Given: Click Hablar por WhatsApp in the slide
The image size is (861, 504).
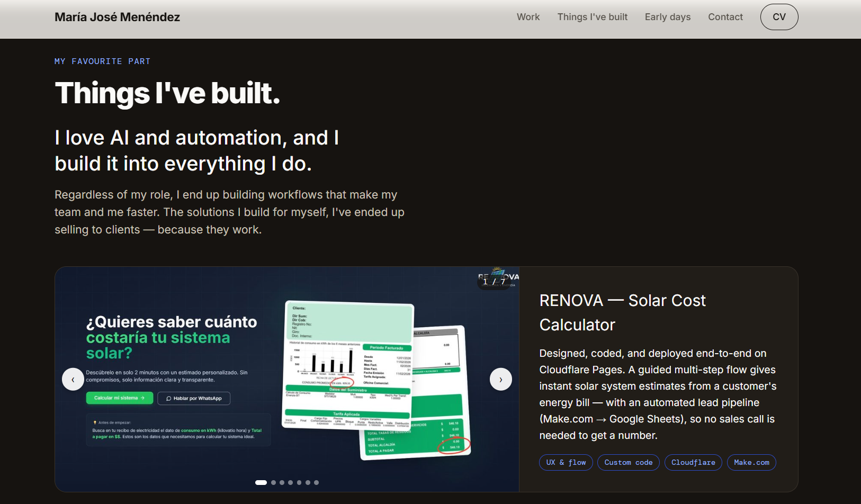Looking at the screenshot, I should [194, 398].
